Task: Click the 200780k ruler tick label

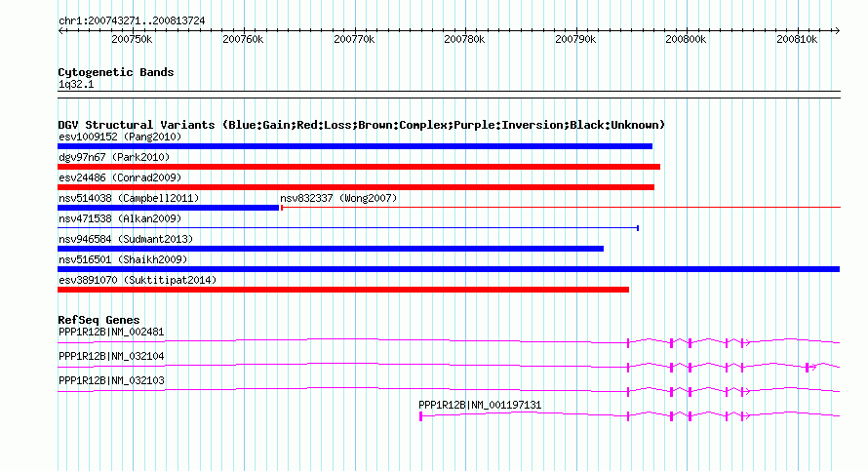Action: point(464,39)
